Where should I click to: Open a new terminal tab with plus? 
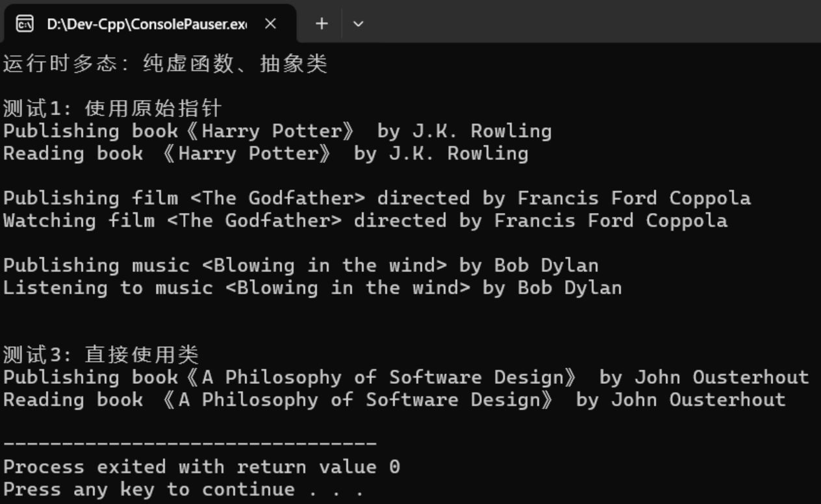(x=322, y=24)
